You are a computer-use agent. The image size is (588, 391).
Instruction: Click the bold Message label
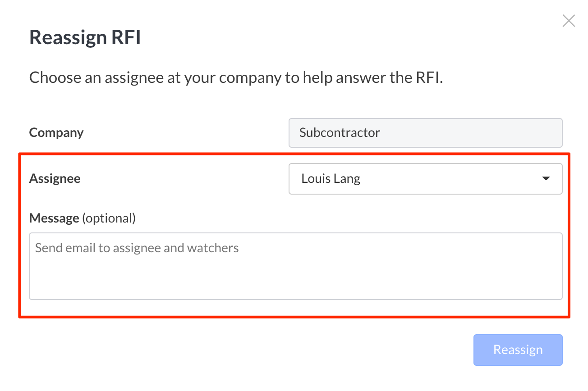(54, 218)
